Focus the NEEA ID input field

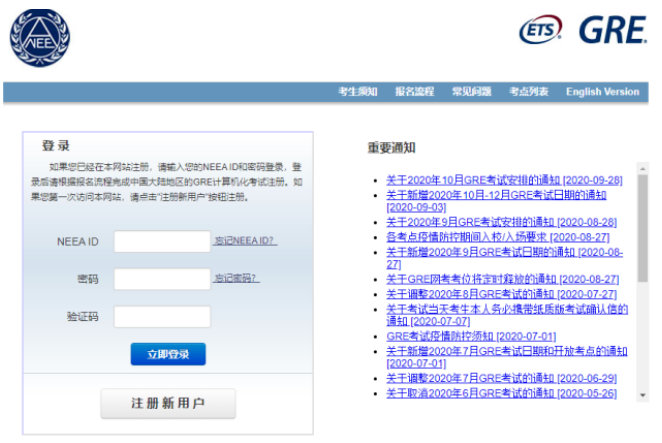pos(162,242)
